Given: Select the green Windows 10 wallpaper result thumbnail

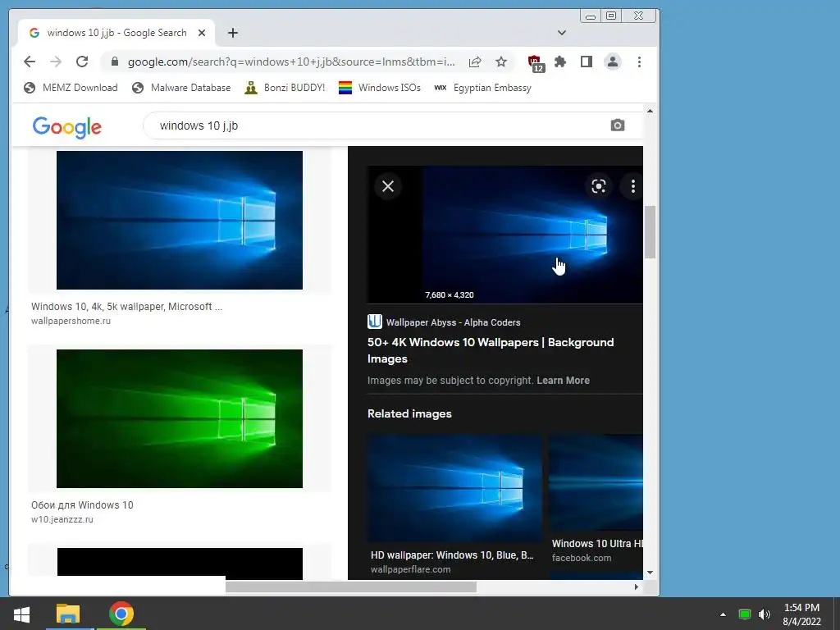Looking at the screenshot, I should pyautogui.click(x=180, y=419).
